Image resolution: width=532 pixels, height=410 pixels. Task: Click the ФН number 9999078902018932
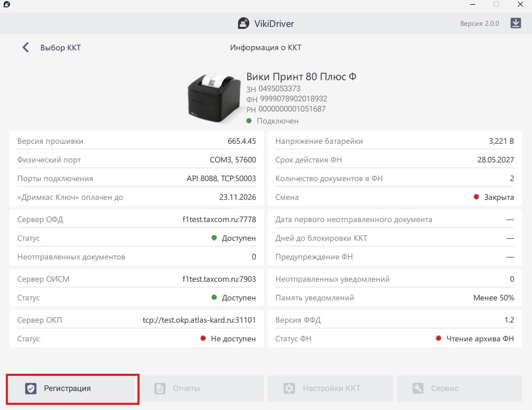294,99
